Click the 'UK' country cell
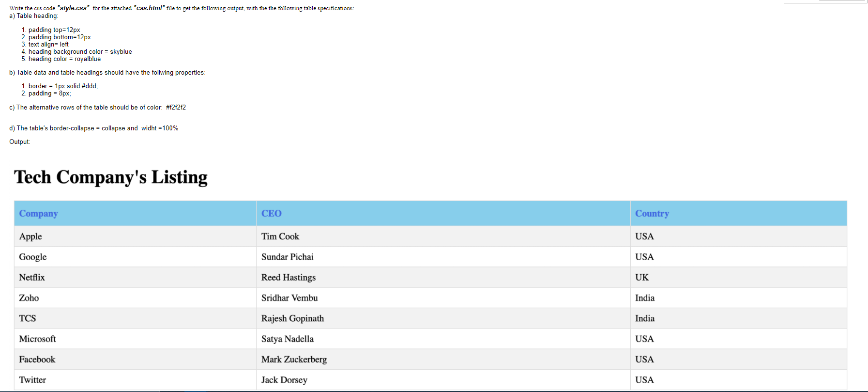The image size is (868, 392). point(738,277)
